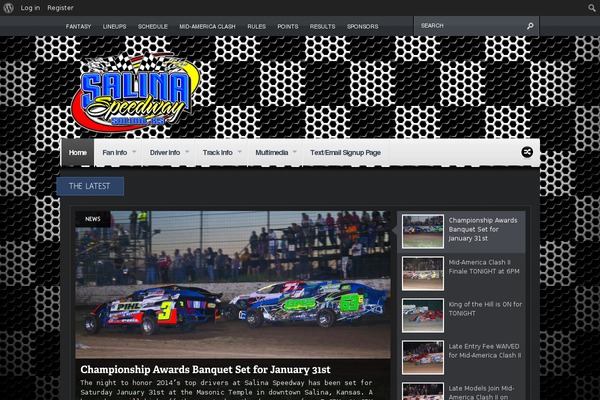Open the Points menu item

[x=288, y=26]
